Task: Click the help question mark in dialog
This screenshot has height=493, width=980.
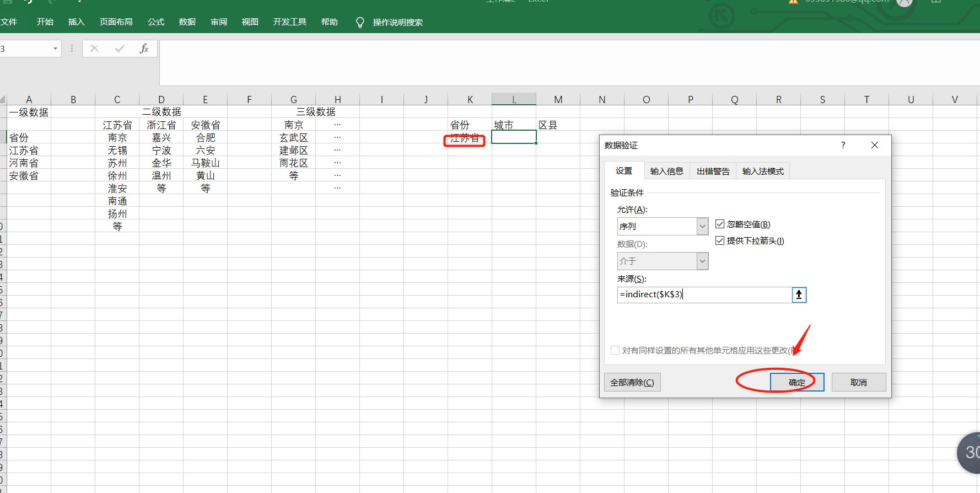Action: click(x=843, y=145)
